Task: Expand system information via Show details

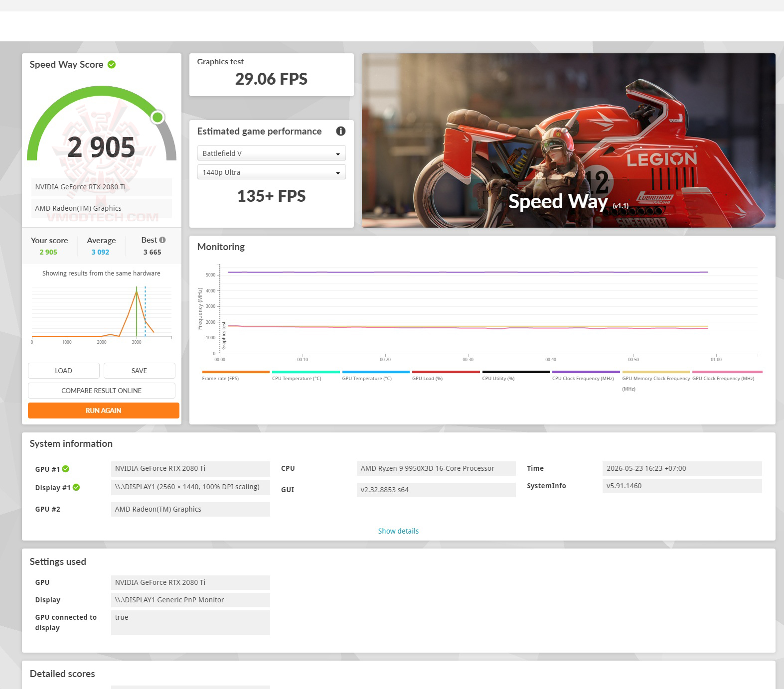Action: click(398, 531)
